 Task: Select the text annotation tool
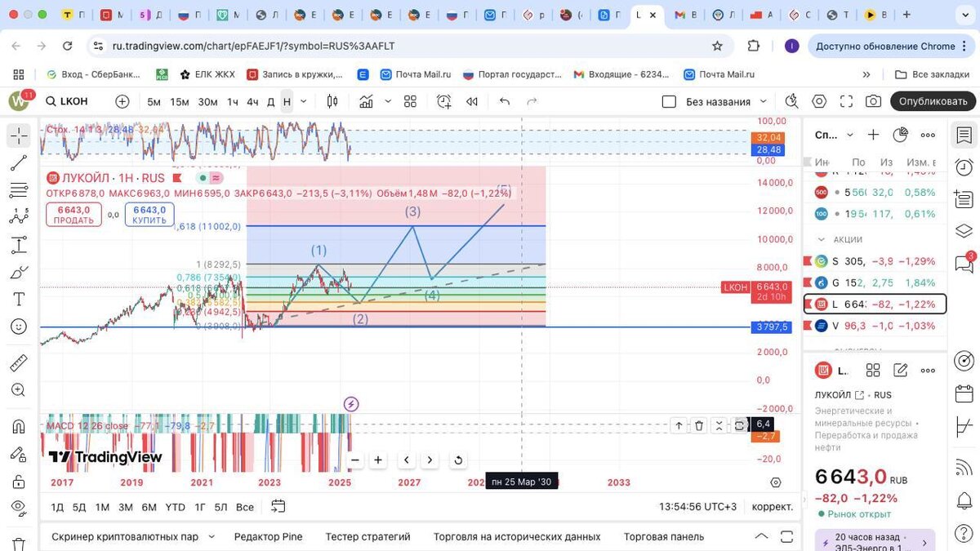coord(19,299)
